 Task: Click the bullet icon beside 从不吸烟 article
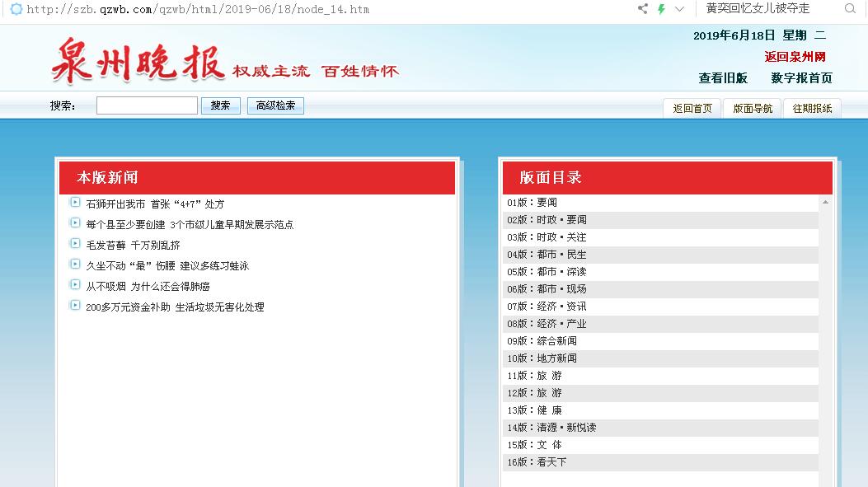(x=75, y=285)
